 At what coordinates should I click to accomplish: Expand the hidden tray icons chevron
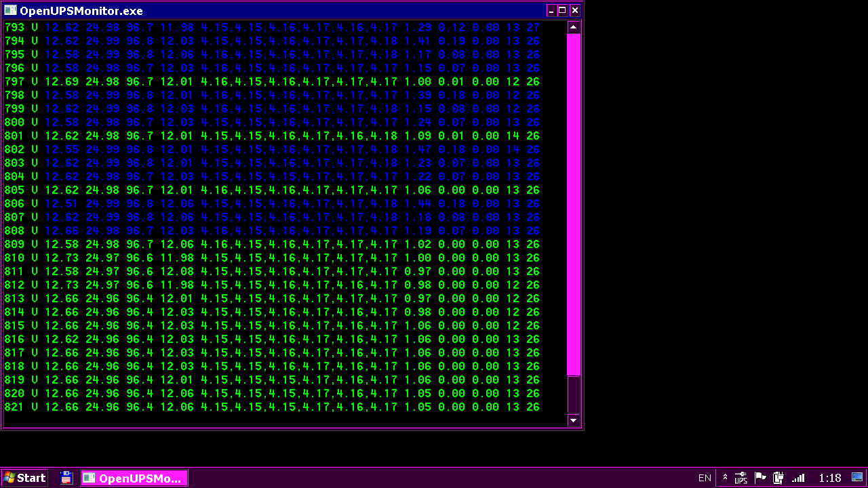point(725,478)
